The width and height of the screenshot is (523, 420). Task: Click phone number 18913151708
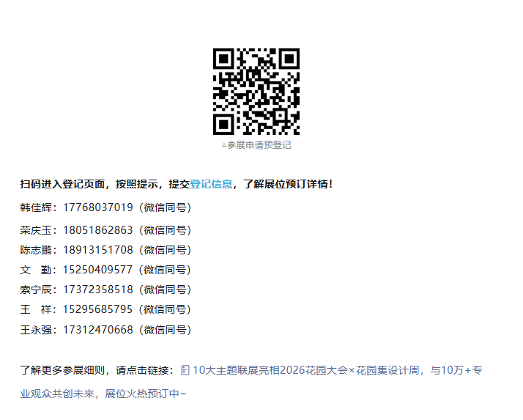tap(98, 250)
